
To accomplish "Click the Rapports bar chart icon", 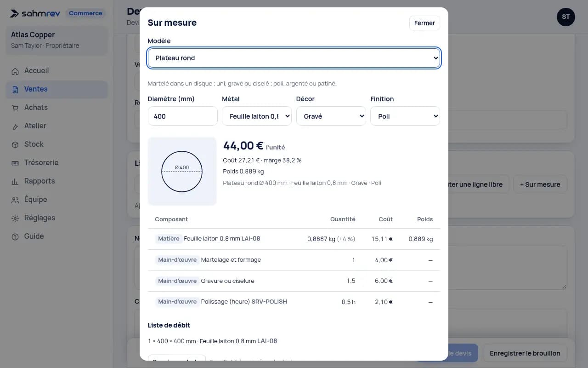I will [x=15, y=181].
